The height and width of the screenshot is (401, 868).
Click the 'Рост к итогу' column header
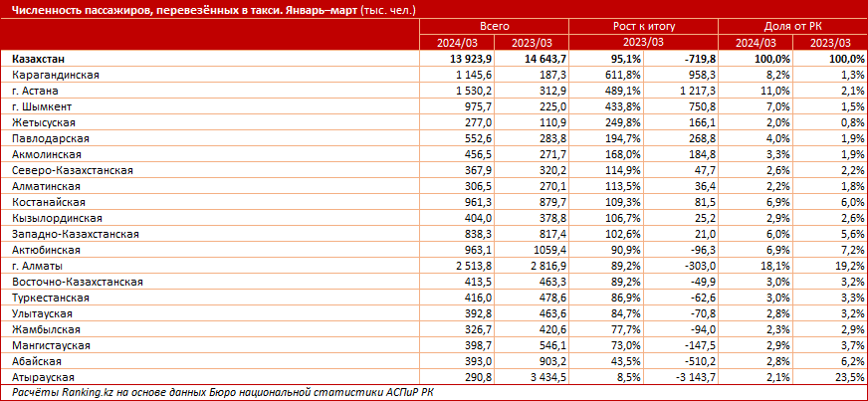[643, 28]
